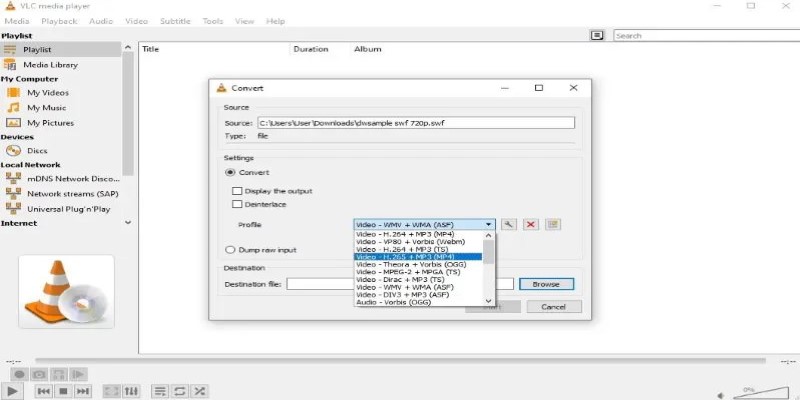The image size is (800, 400).
Task: Open extended settings equalizer icon
Action: click(131, 391)
